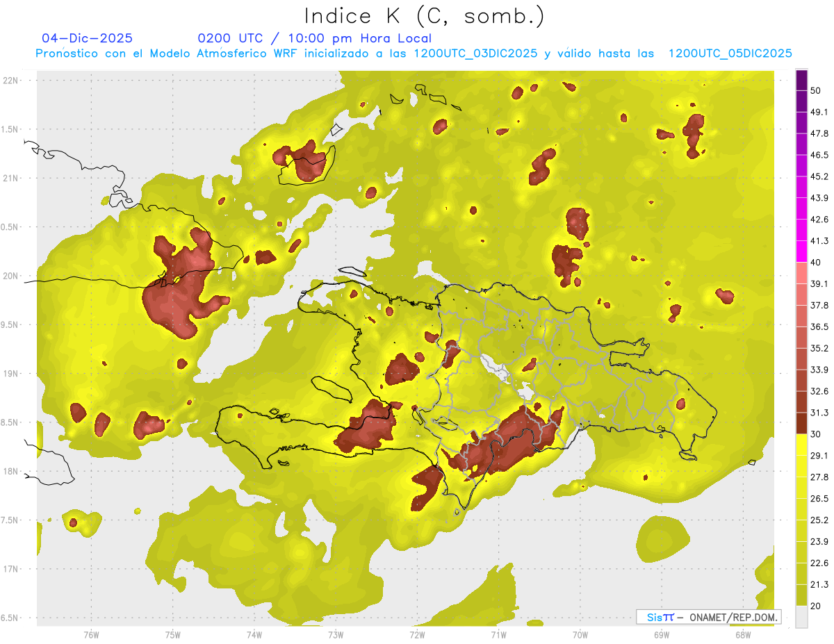This screenshot has width=834, height=644.
Task: Click the "20N" latitude label
Action: [x=10, y=276]
